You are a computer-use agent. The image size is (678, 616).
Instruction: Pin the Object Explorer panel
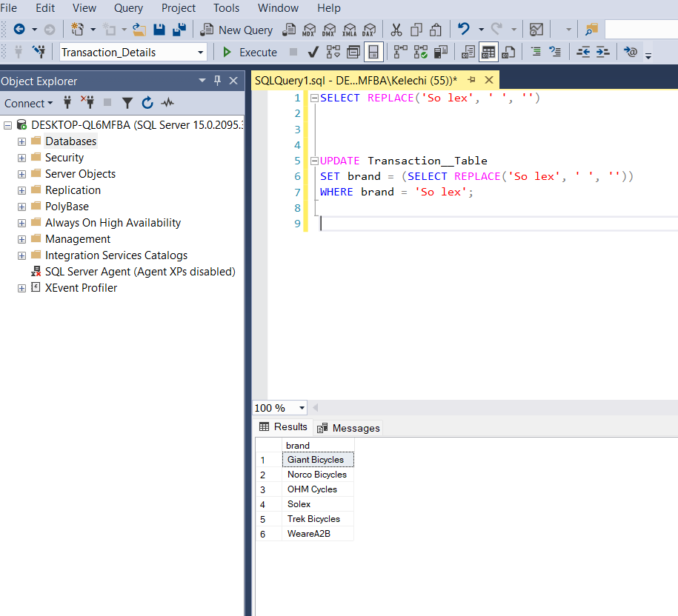click(218, 80)
